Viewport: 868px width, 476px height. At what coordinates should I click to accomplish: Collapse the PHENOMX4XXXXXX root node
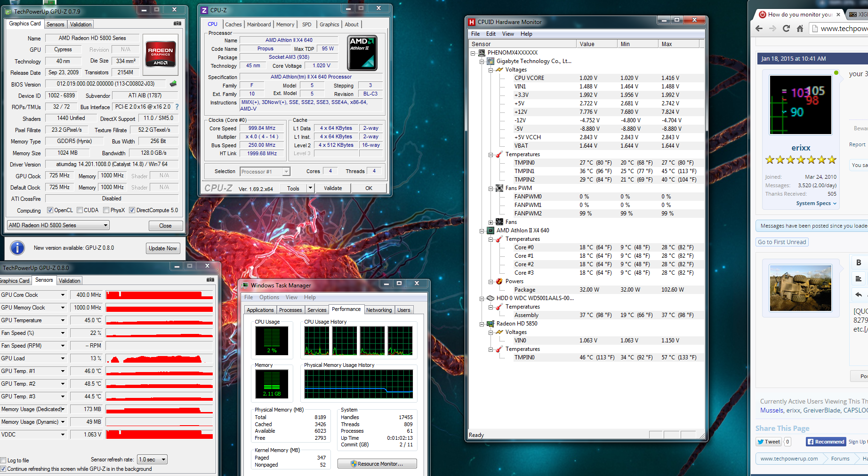(473, 53)
